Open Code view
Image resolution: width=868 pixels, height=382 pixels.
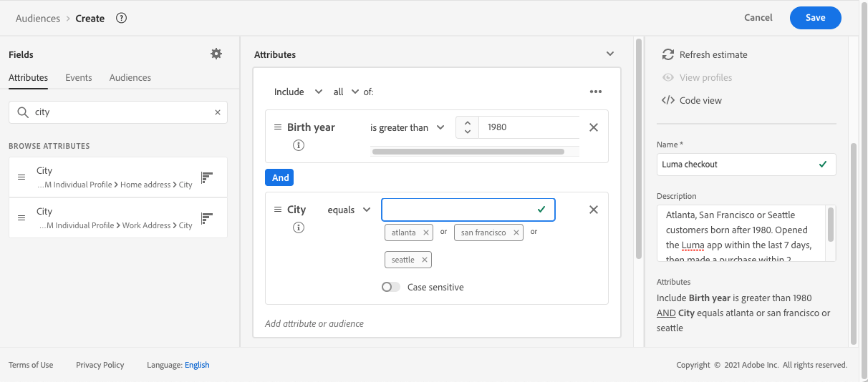693,100
